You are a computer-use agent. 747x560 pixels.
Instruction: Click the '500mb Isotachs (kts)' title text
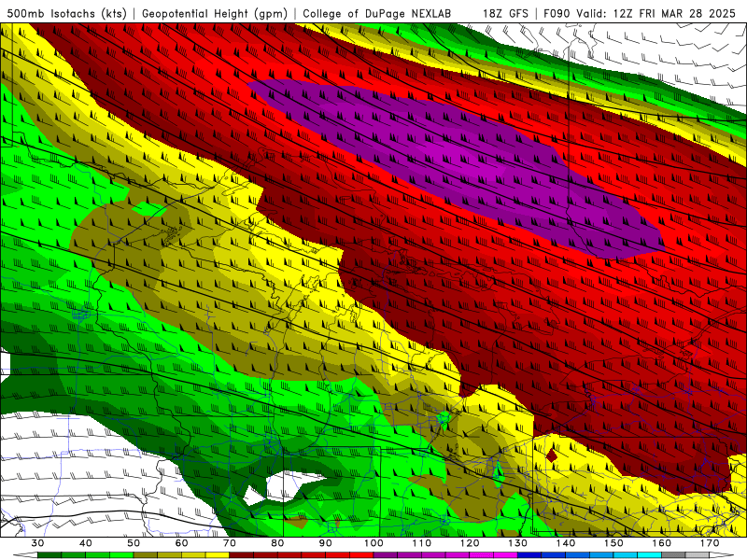tap(66, 14)
